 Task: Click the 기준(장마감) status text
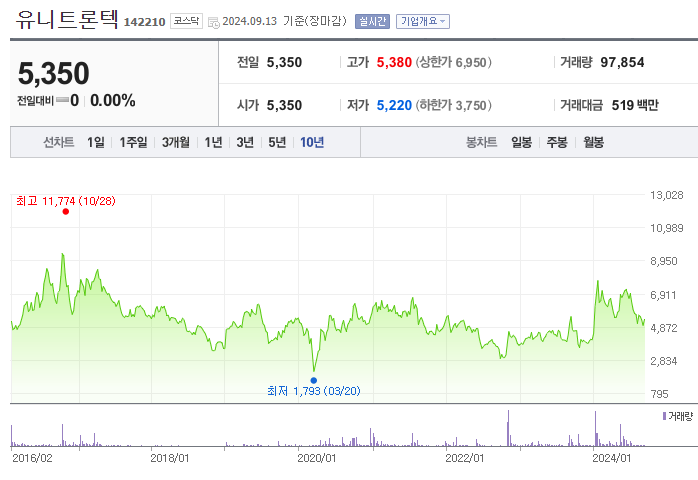click(x=315, y=21)
